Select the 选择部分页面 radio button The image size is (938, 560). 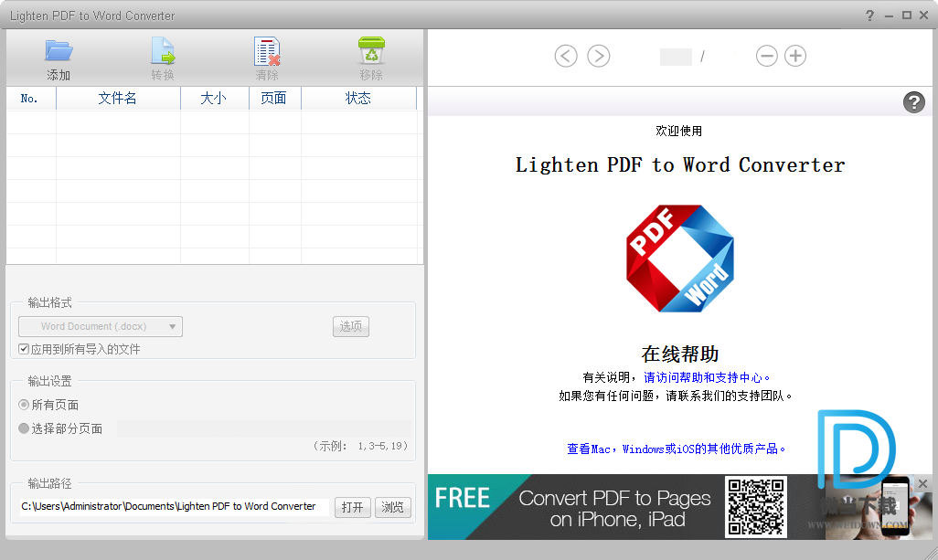[24, 428]
